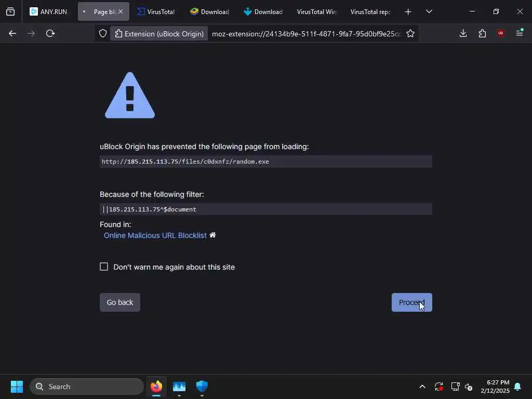
Task: Open the uBlock Origin toolbar icon
Action: [501, 33]
